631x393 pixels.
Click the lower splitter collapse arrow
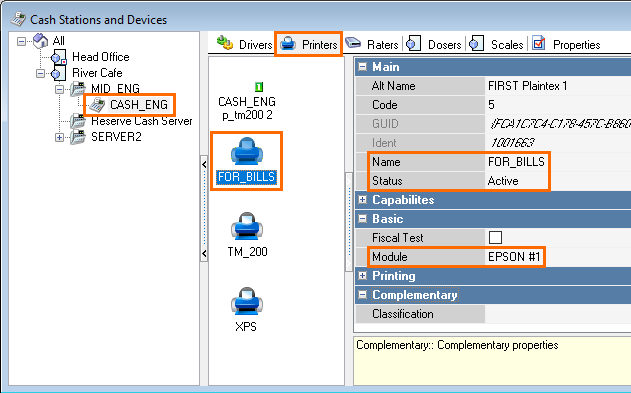(x=204, y=253)
